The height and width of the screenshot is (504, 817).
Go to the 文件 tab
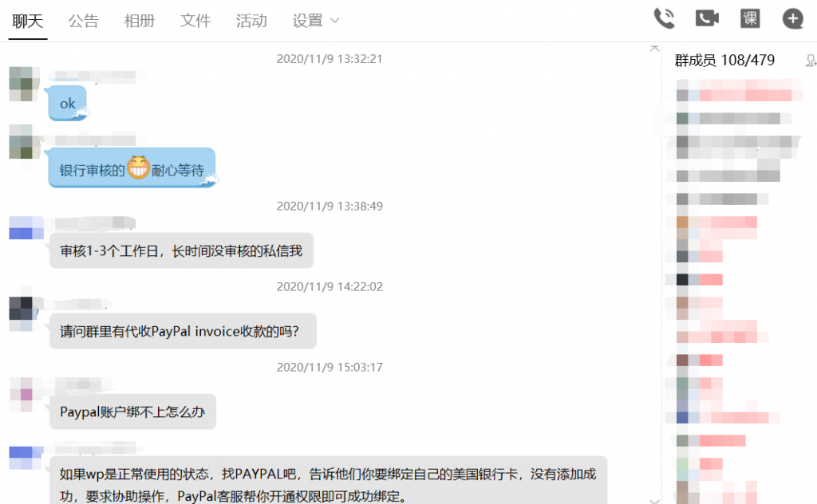[x=195, y=21]
